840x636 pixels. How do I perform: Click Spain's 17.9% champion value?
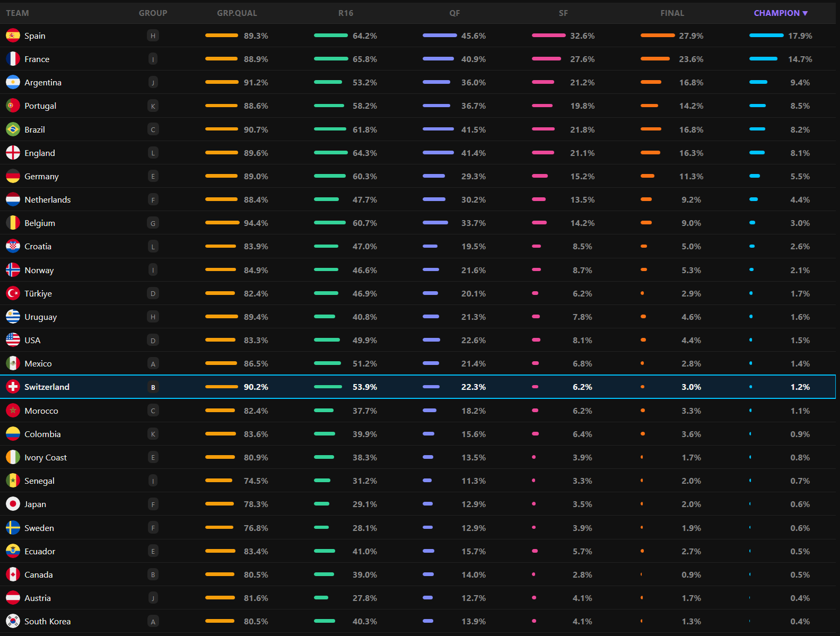pos(800,36)
